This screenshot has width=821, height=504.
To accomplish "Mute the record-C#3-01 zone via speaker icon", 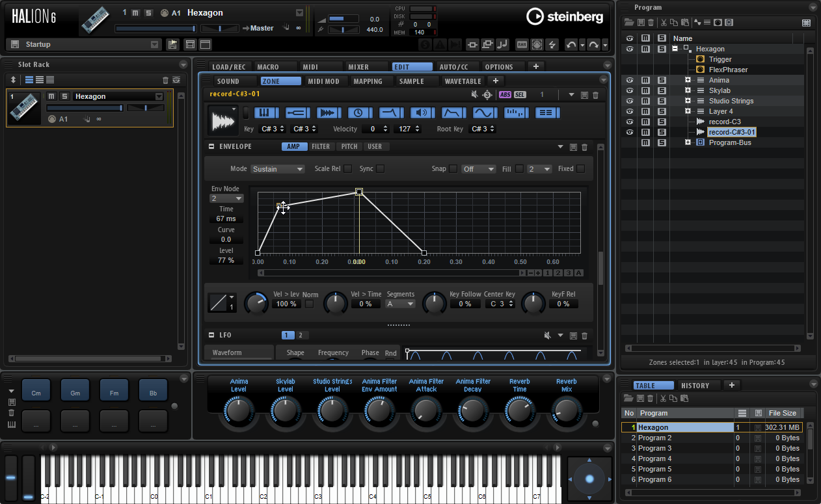I will coord(474,95).
